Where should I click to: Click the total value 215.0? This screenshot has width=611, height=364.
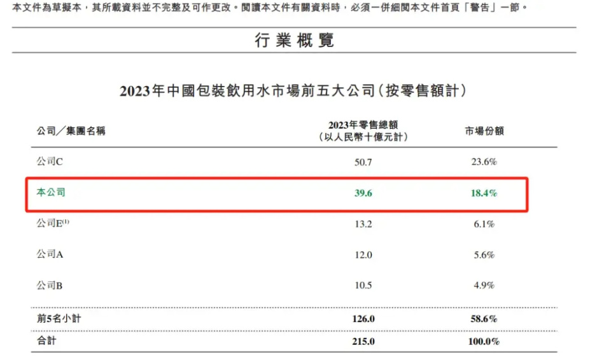click(x=363, y=341)
